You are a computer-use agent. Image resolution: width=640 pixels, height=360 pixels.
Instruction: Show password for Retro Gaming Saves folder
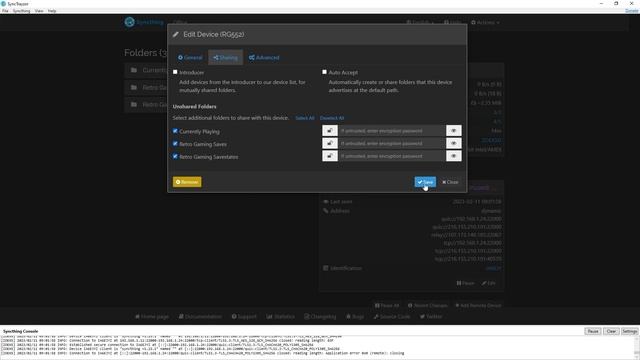coord(453,143)
